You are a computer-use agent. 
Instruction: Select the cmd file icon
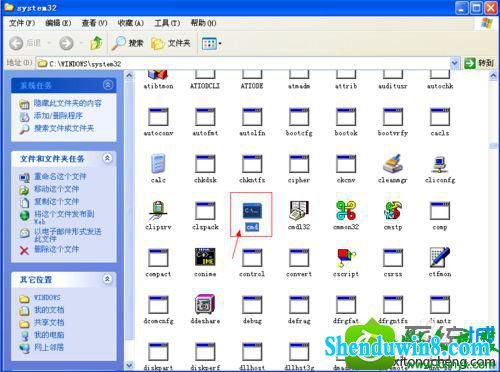point(252,211)
